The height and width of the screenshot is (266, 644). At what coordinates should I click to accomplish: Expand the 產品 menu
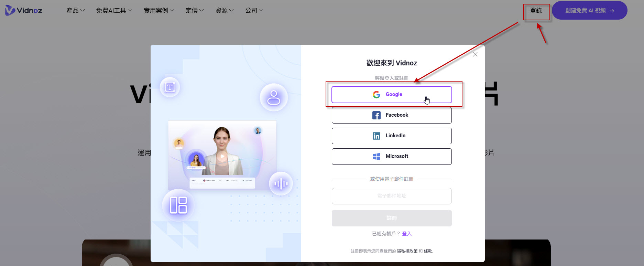pos(75,11)
